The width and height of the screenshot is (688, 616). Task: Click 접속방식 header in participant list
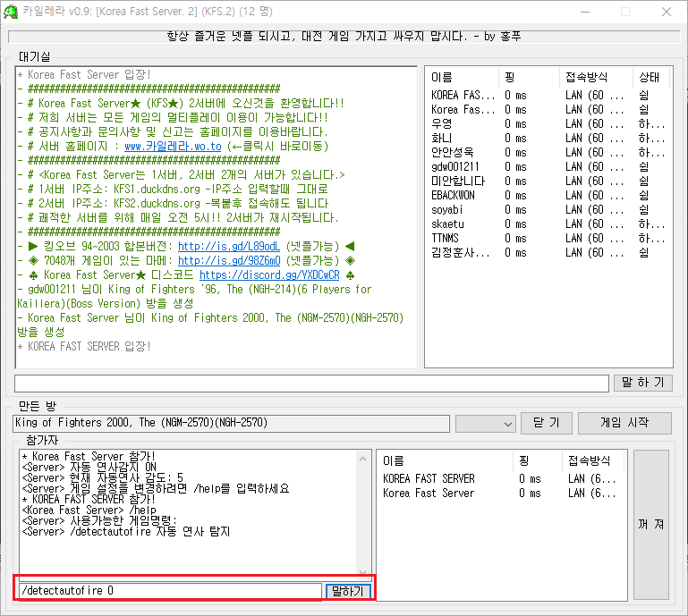(x=595, y=460)
